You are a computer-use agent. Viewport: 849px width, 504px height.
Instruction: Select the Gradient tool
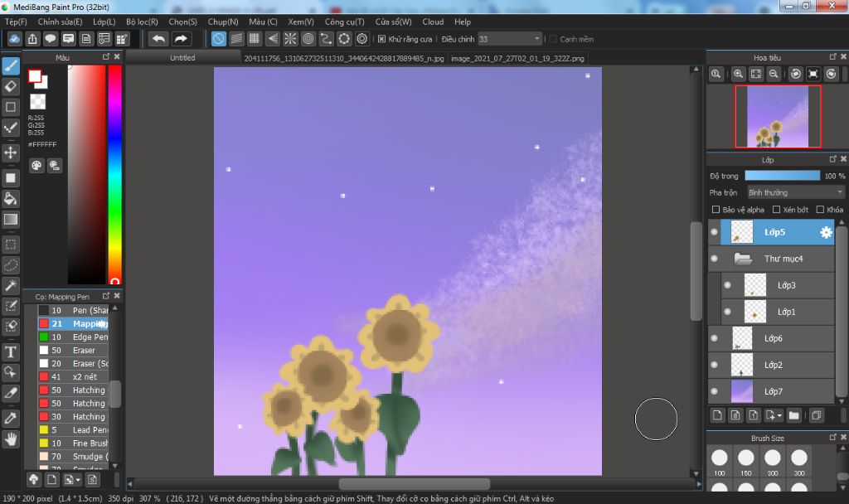11,219
